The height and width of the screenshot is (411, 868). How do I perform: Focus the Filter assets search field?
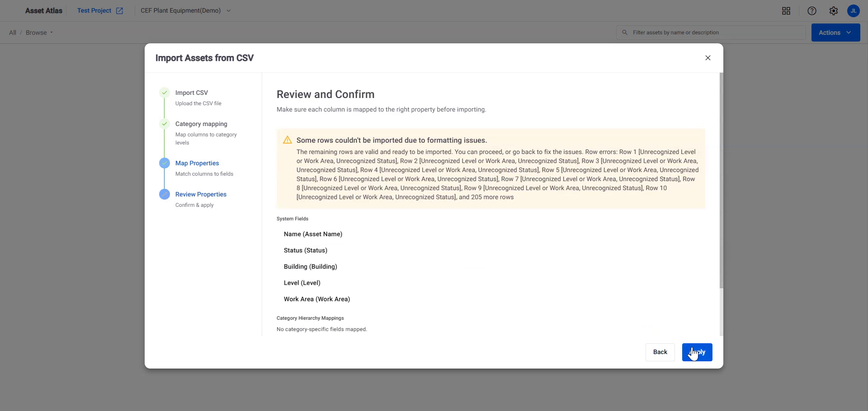[x=711, y=33]
